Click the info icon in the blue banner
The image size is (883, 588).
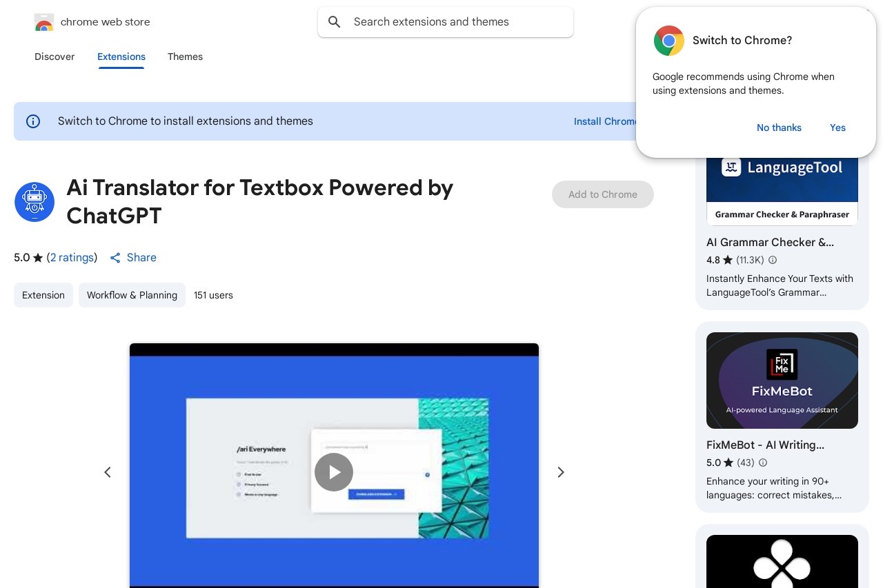pos(33,121)
